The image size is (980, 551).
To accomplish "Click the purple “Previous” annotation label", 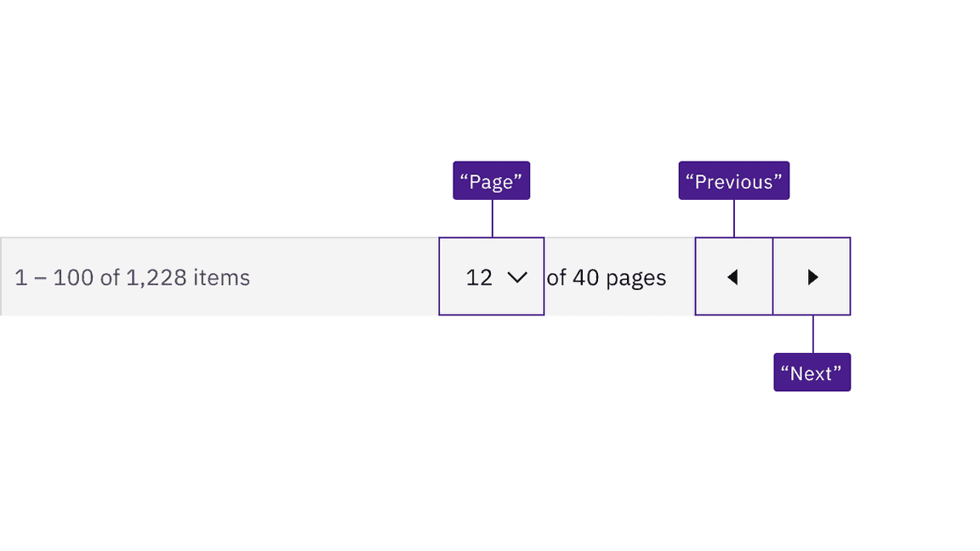I will (733, 180).
